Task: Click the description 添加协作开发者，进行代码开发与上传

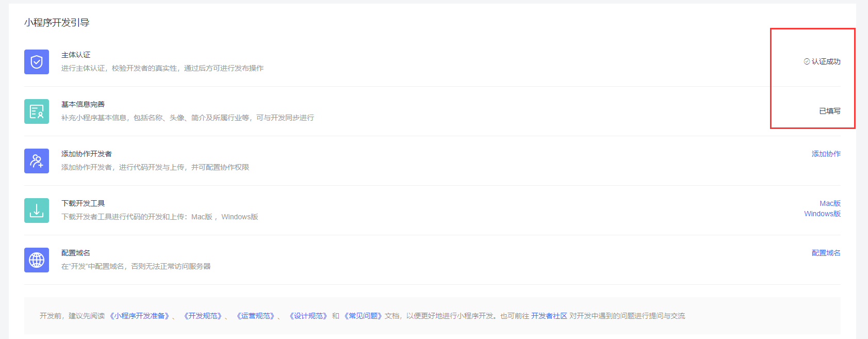Action: coord(155,167)
